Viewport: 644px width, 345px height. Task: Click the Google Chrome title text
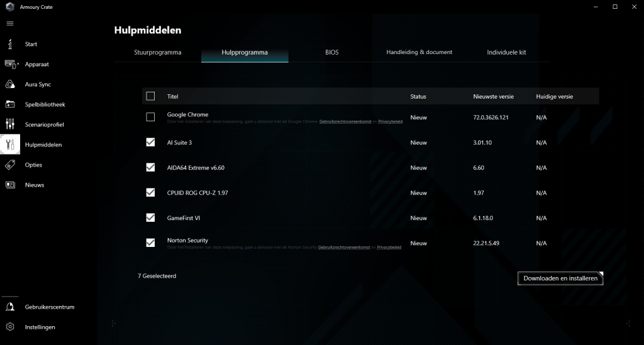[187, 114]
